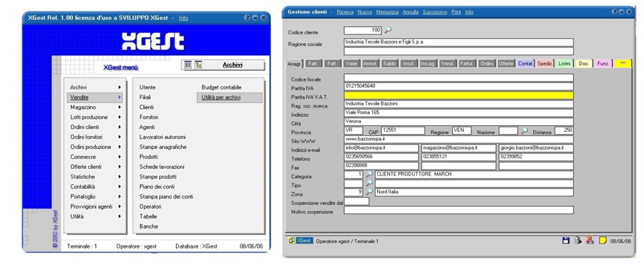Image resolution: width=644 pixels, height=265 pixels.
Task: Open the Fornitori menu entry
Action: click(x=149, y=117)
